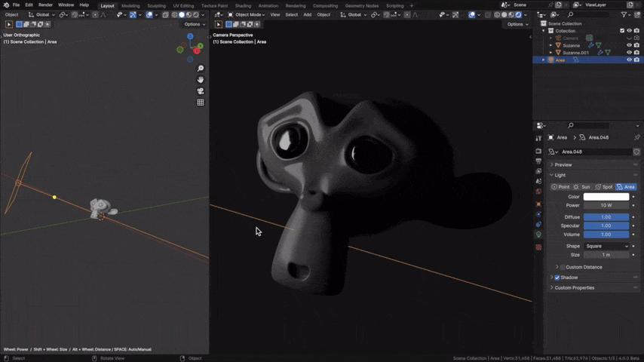The width and height of the screenshot is (644, 362).
Task: Open the Shape dropdown showing Square
Action: [x=606, y=246]
